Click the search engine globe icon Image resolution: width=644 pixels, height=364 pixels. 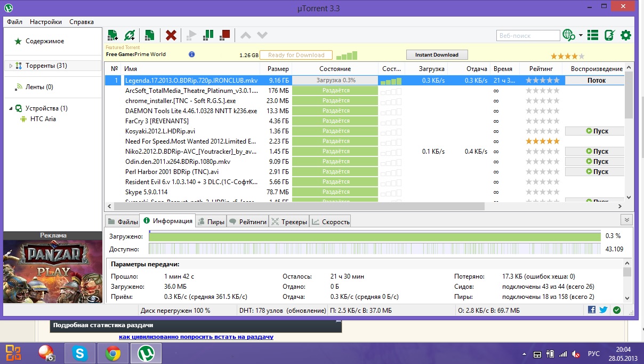pos(569,35)
